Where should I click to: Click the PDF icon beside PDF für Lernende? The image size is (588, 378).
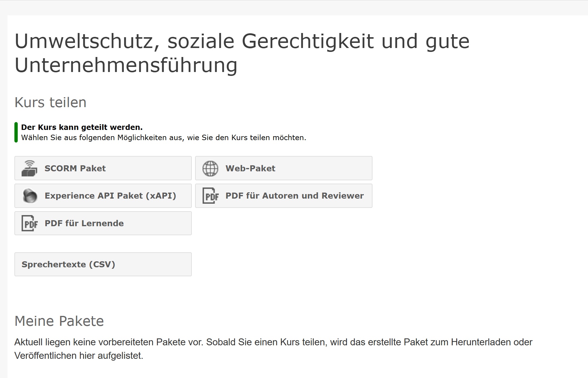click(30, 223)
